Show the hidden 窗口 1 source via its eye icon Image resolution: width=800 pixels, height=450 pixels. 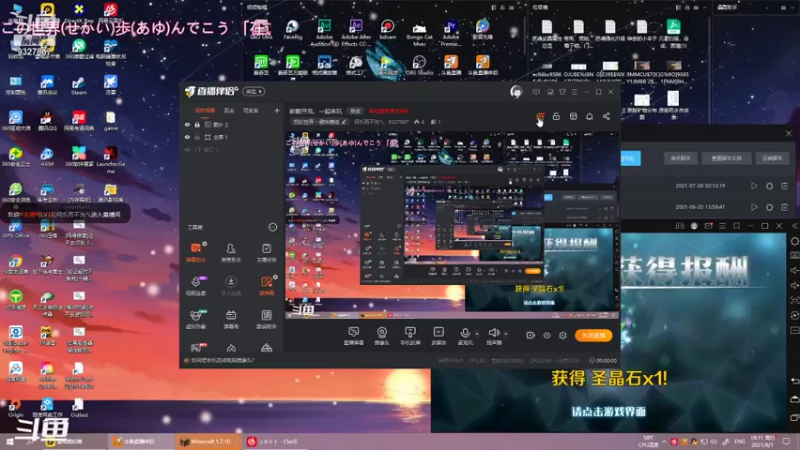tap(187, 150)
